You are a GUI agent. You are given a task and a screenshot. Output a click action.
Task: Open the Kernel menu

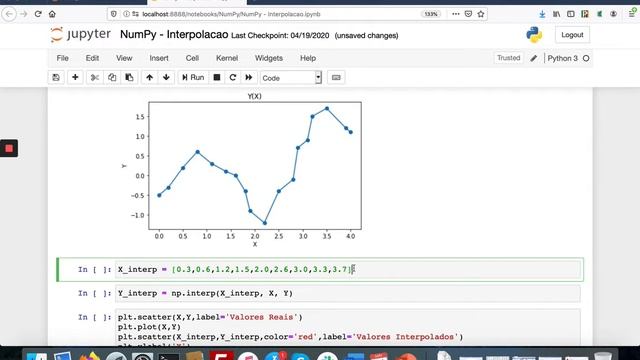coord(227,58)
